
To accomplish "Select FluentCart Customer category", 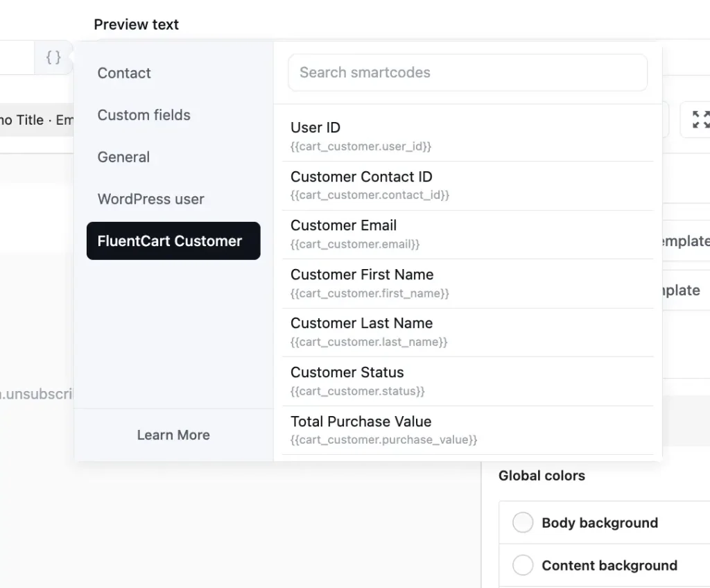I will (x=173, y=241).
